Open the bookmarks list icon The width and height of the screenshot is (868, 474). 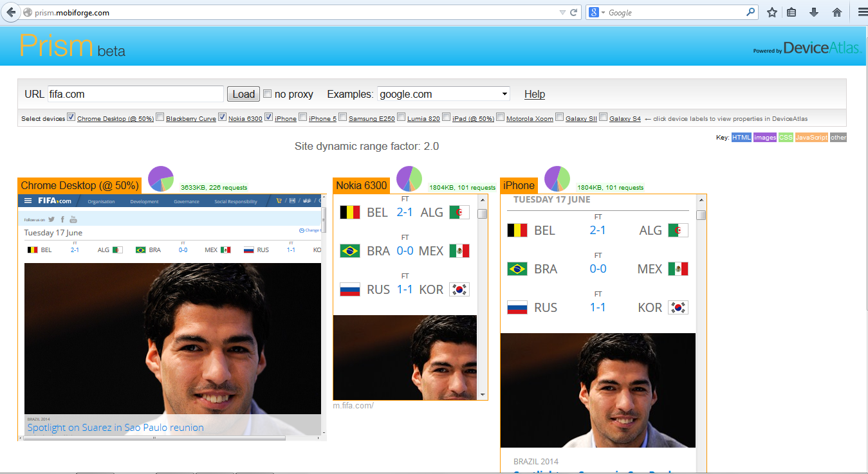[792, 12]
